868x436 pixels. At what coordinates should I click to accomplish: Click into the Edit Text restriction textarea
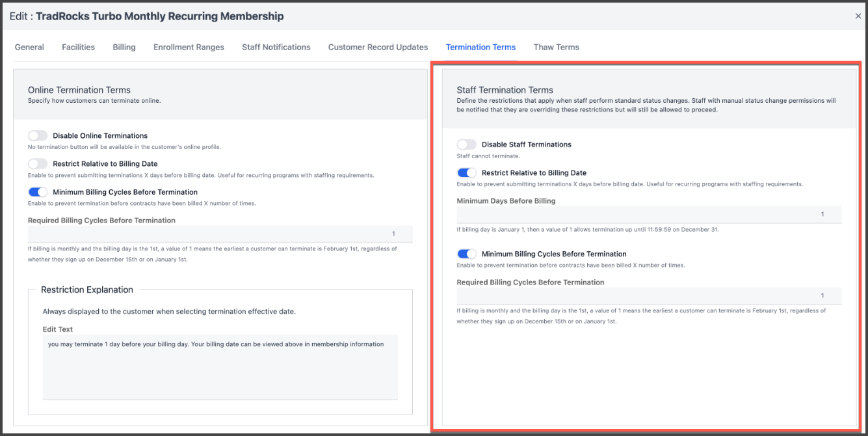pos(220,368)
